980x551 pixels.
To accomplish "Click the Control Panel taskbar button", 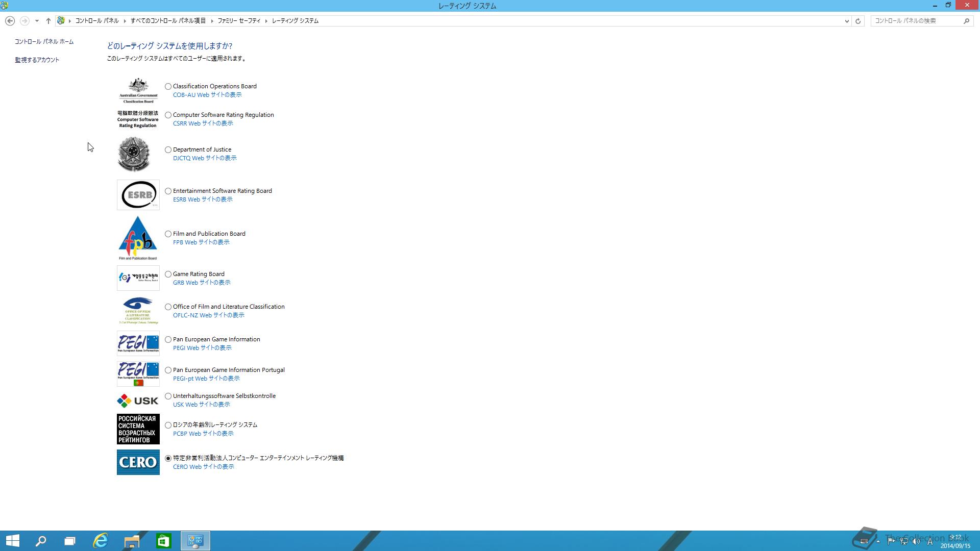I will coord(195,541).
